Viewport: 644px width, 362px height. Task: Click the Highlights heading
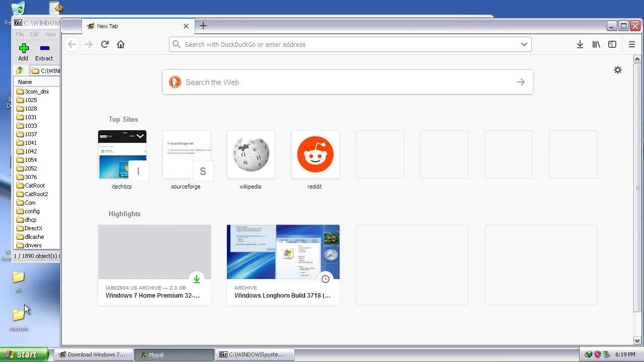click(124, 214)
